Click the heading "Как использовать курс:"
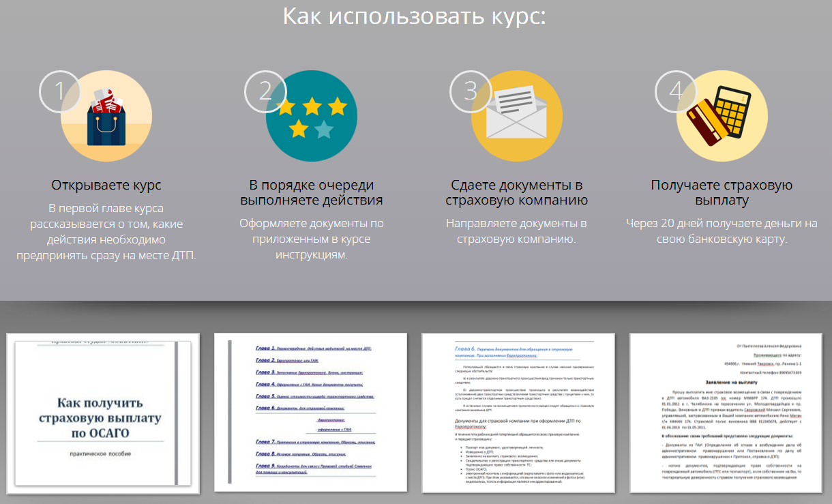The image size is (832, 504). [x=415, y=16]
